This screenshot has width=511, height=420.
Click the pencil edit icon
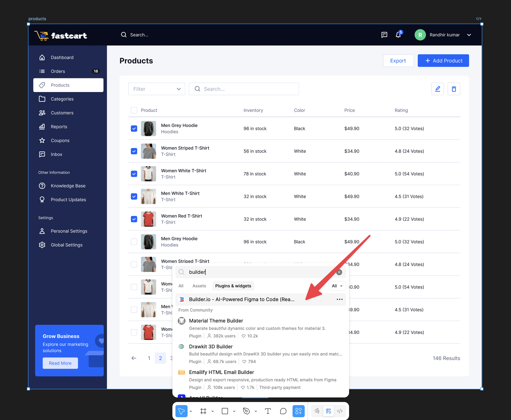click(437, 89)
